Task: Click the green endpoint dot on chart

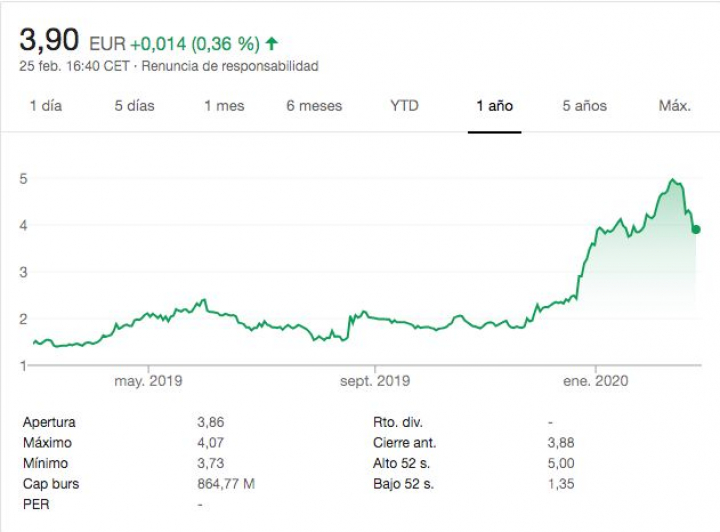Action: [696, 229]
